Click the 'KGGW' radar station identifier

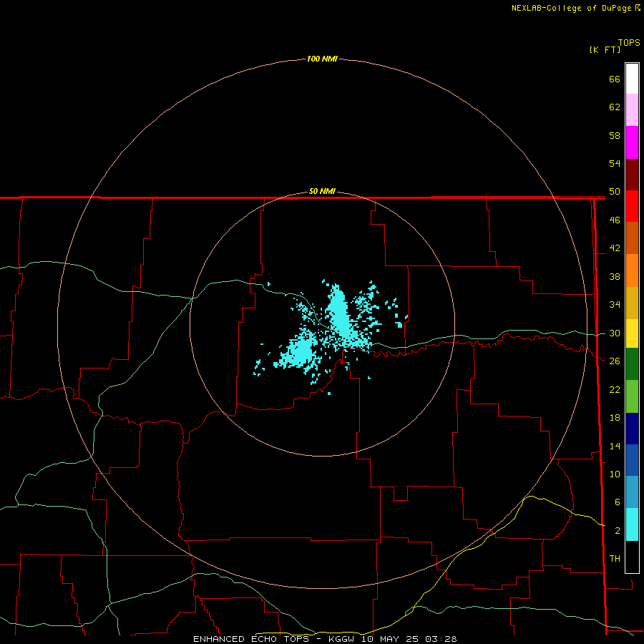click(341, 639)
